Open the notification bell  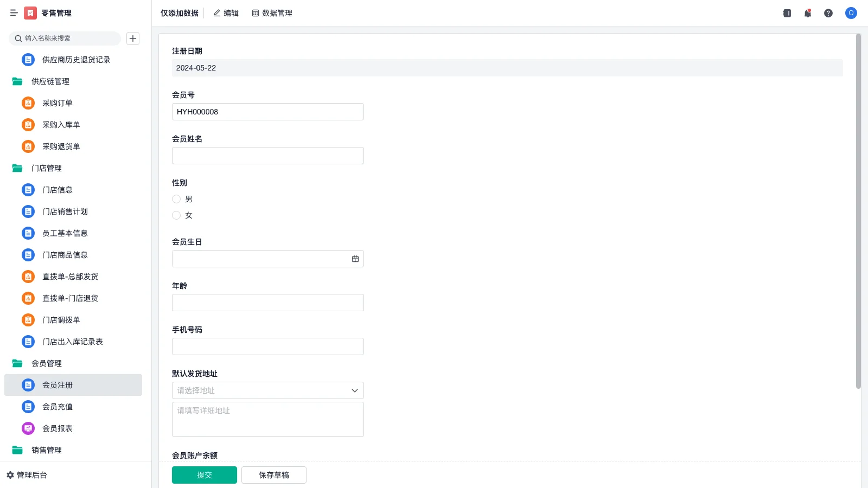808,13
